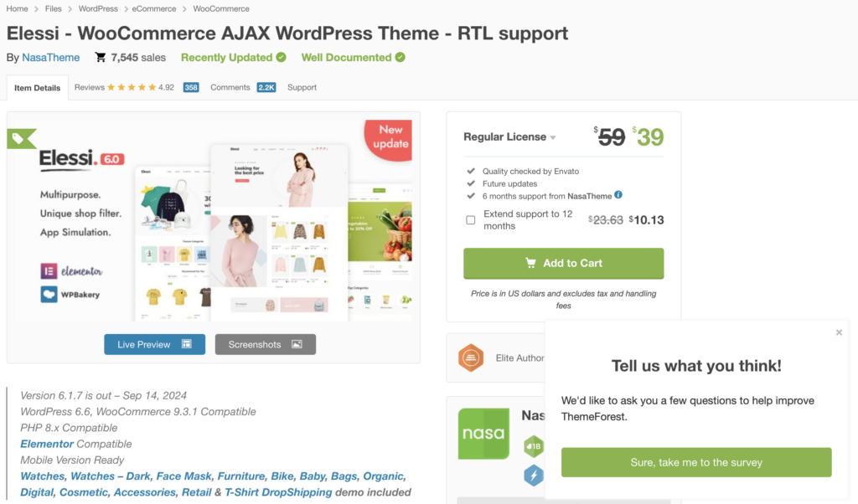Open the Support tab

[302, 87]
